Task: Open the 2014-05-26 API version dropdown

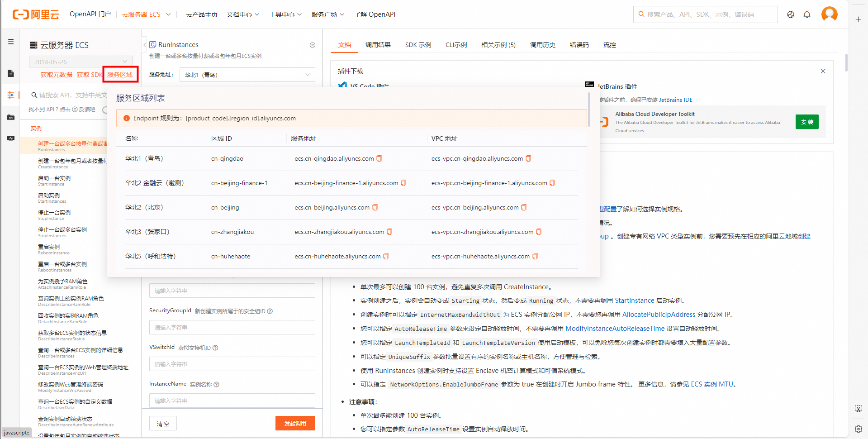Action: tap(81, 62)
